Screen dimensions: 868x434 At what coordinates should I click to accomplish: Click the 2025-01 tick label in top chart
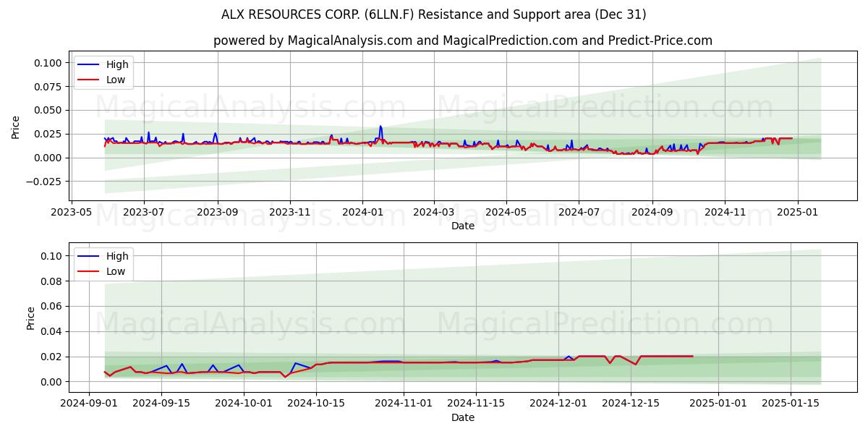[x=798, y=213]
